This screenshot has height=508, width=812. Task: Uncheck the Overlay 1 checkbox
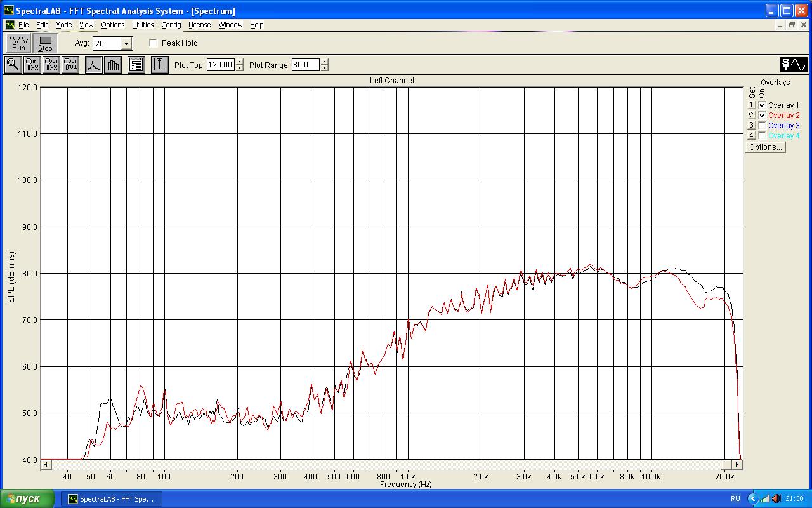pyautogui.click(x=762, y=105)
